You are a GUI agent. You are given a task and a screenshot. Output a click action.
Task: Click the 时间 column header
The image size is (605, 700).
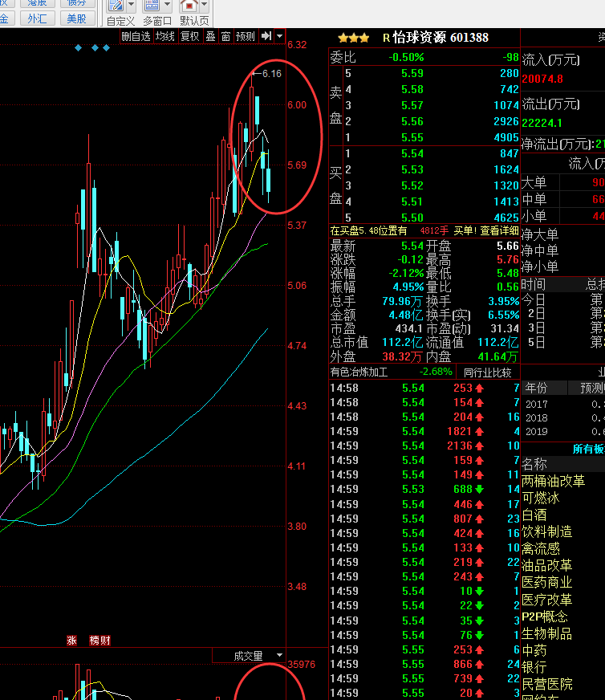(533, 284)
